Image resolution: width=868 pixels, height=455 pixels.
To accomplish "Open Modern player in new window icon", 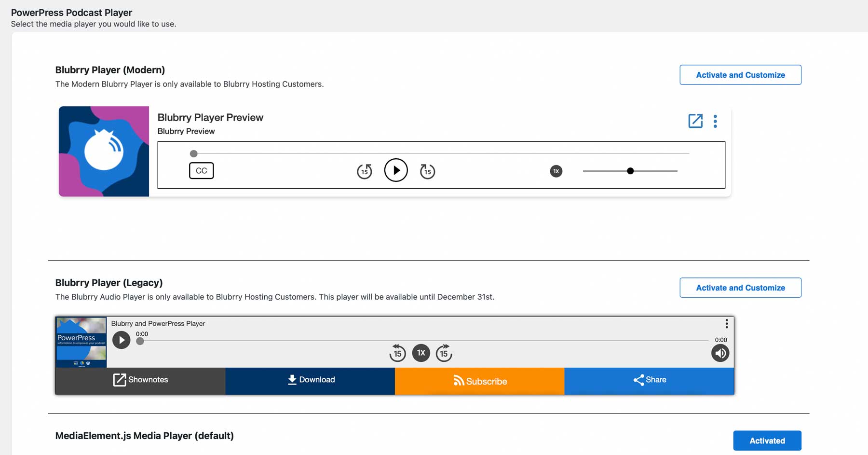I will tap(695, 121).
